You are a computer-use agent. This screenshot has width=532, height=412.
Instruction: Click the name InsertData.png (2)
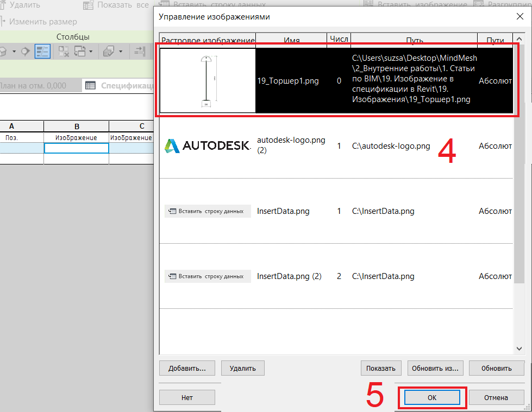click(289, 276)
